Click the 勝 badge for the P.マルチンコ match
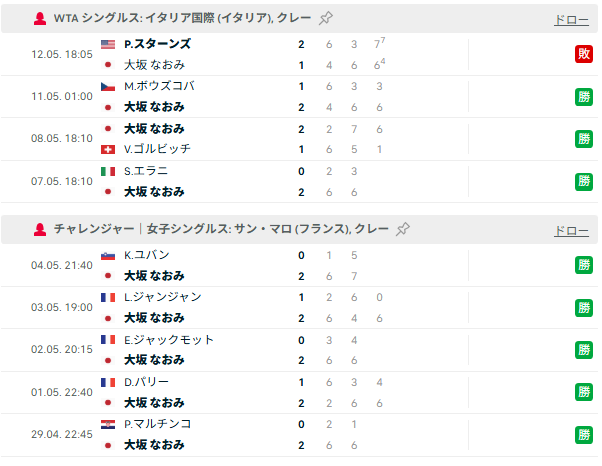The height and width of the screenshot is (466, 602). (x=584, y=435)
